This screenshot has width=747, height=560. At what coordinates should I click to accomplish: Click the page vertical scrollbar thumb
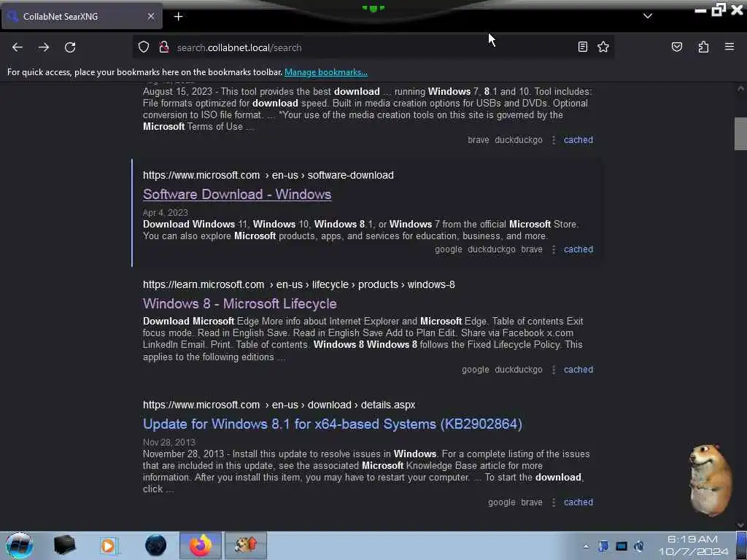click(740, 133)
